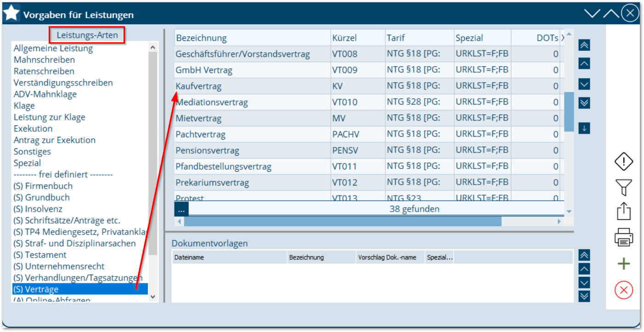Move one row down in Leistungen table

point(584,84)
